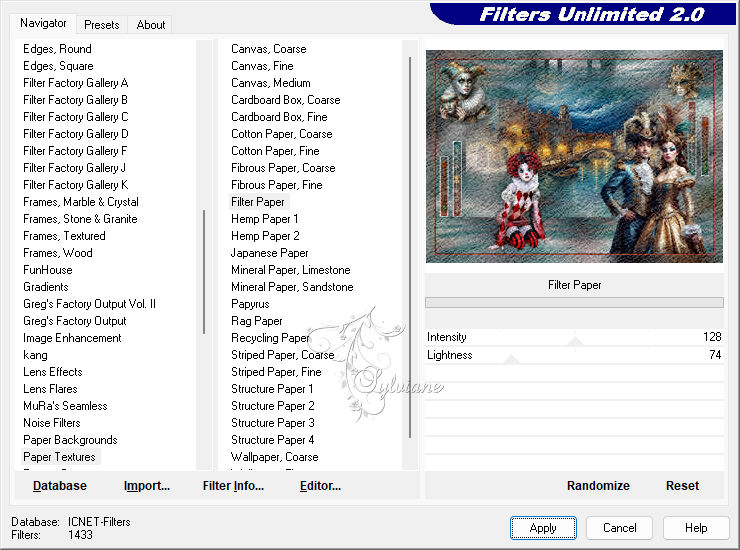The image size is (740, 550).
Task: Choose the Canvas, Coarse filter
Action: [x=269, y=49]
